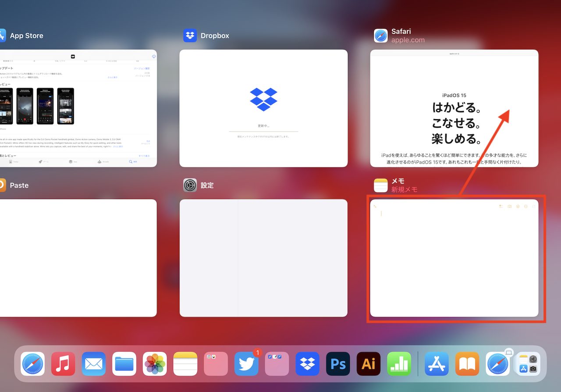Tap the checklist icon in Notes card toolbar
This screenshot has width=561, height=392.
click(x=501, y=206)
